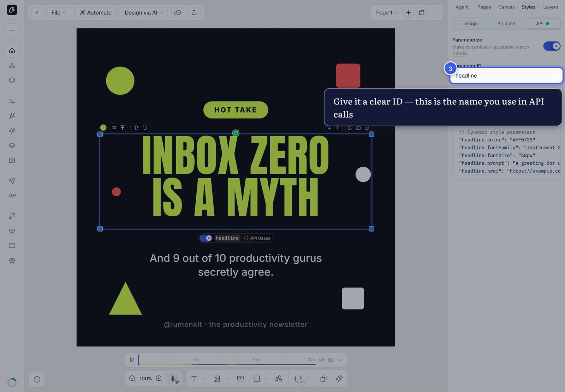The image size is (565, 392).
Task: Decrease text size with the T- icon
Action: [x=136, y=128]
